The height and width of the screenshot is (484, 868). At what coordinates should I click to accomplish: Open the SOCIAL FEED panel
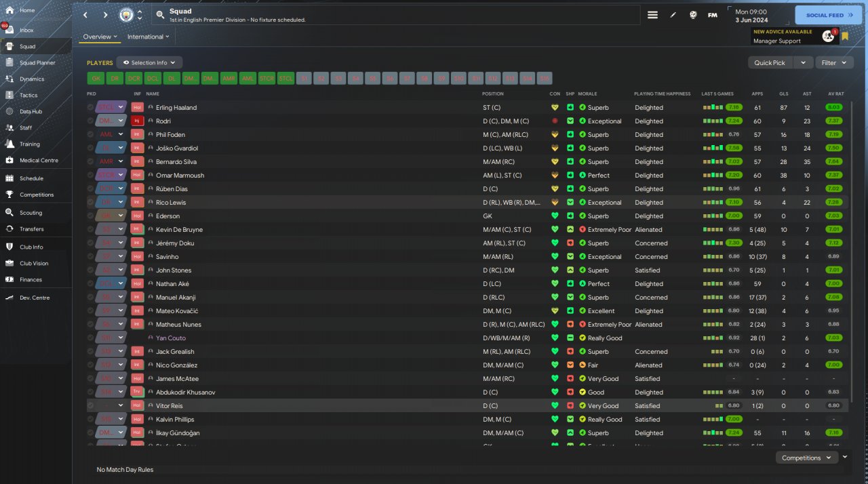[829, 15]
